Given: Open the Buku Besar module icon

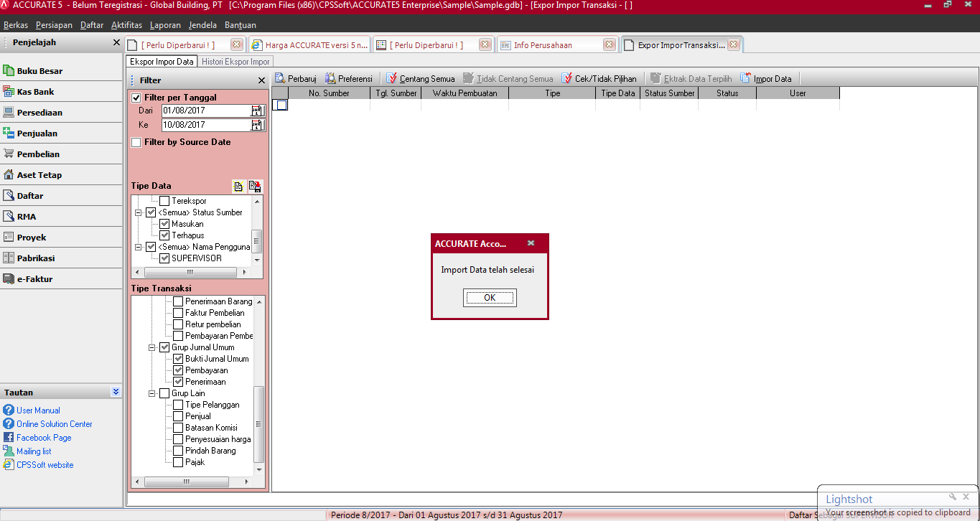Looking at the screenshot, I should coord(9,71).
